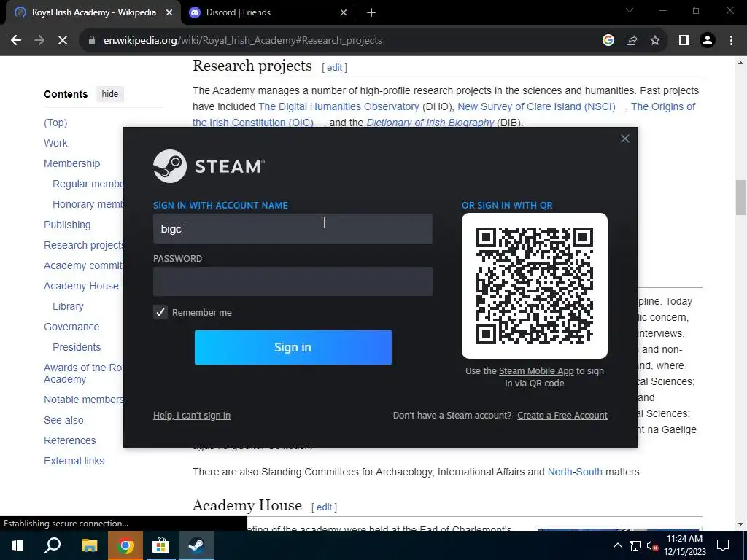The height and width of the screenshot is (560, 747).
Task: View site security lock info
Action: click(92, 41)
